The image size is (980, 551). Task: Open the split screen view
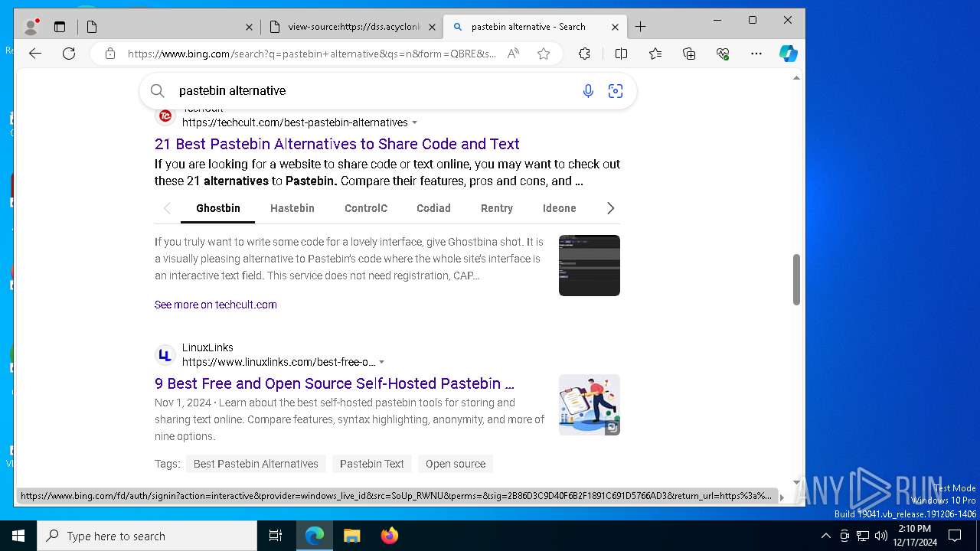coord(621,54)
